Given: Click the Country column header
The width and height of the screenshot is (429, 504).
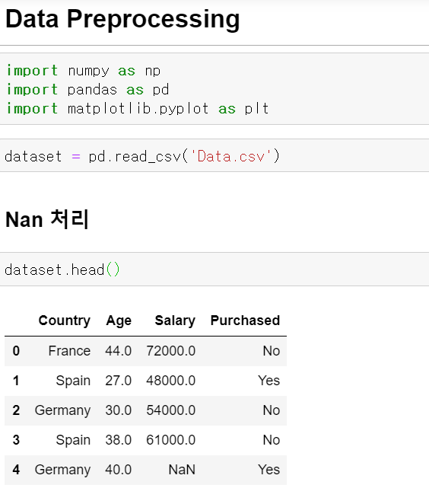Looking at the screenshot, I should [x=65, y=321].
